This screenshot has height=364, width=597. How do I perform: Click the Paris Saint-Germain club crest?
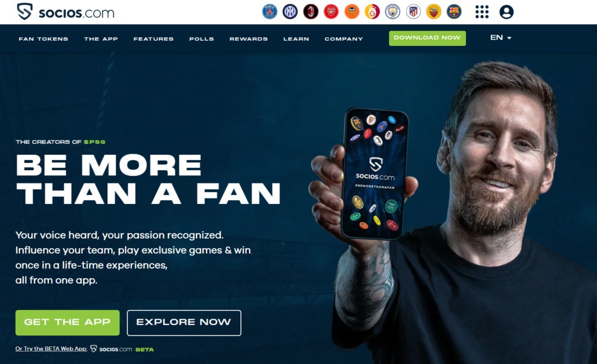click(269, 12)
